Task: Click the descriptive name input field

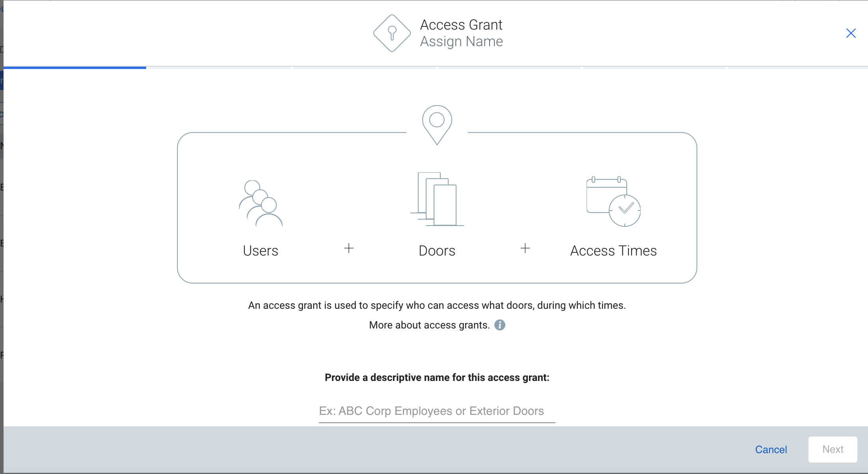Action: [437, 411]
